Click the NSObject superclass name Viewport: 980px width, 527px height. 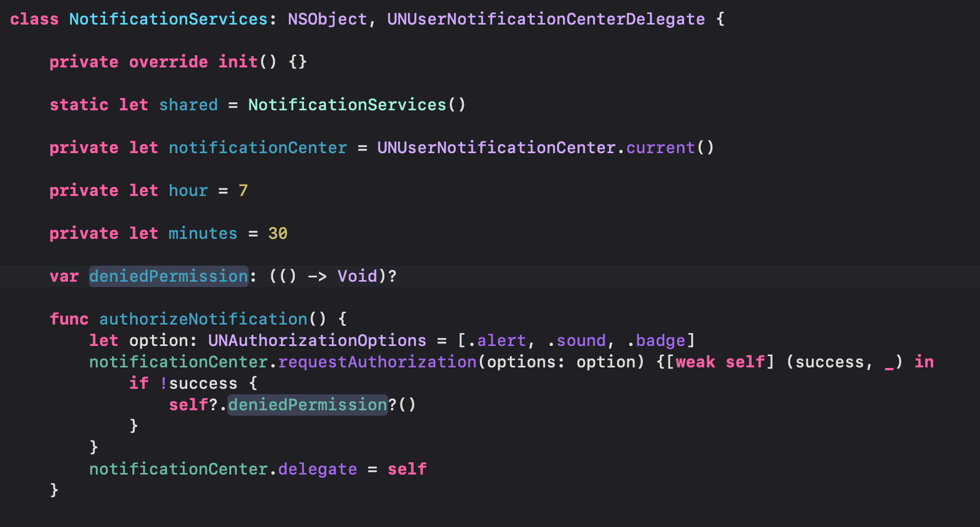coord(327,20)
